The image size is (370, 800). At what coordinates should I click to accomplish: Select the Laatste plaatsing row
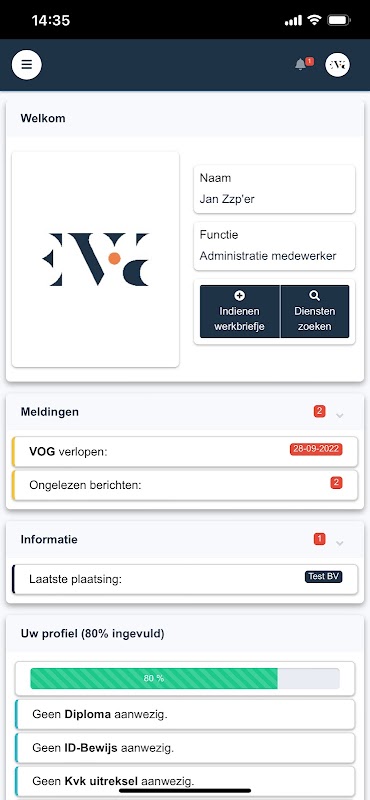[184, 579]
